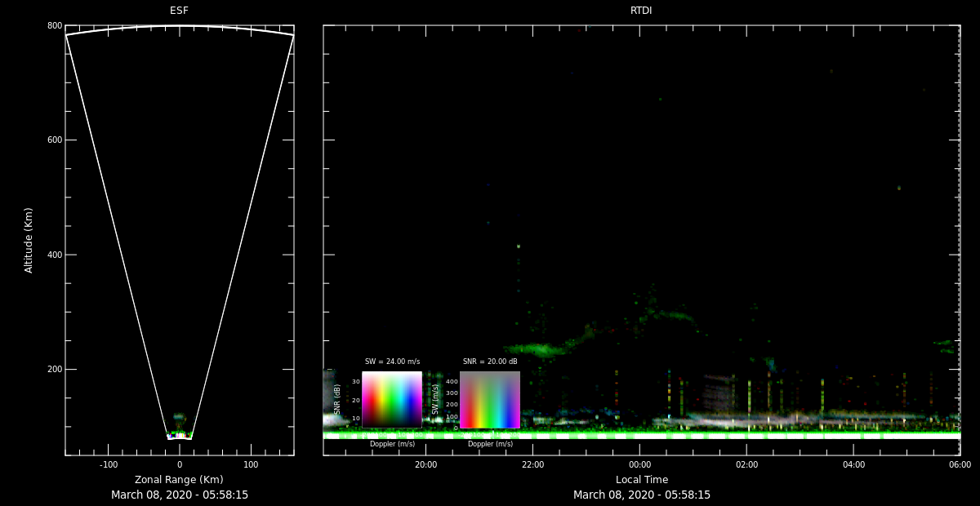Viewport: 980px width, 506px height.
Task: Click the Zonal Range (Km) axis label
Action: [179, 480]
